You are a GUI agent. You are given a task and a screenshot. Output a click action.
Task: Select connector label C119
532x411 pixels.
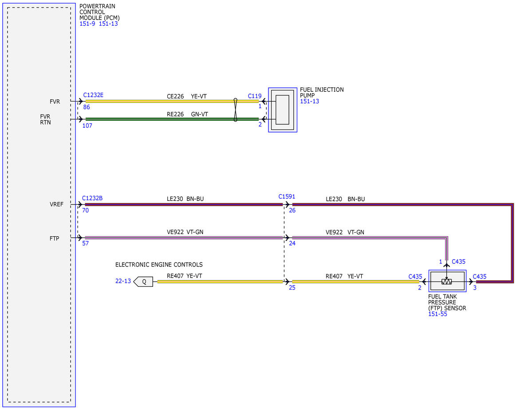click(x=255, y=96)
